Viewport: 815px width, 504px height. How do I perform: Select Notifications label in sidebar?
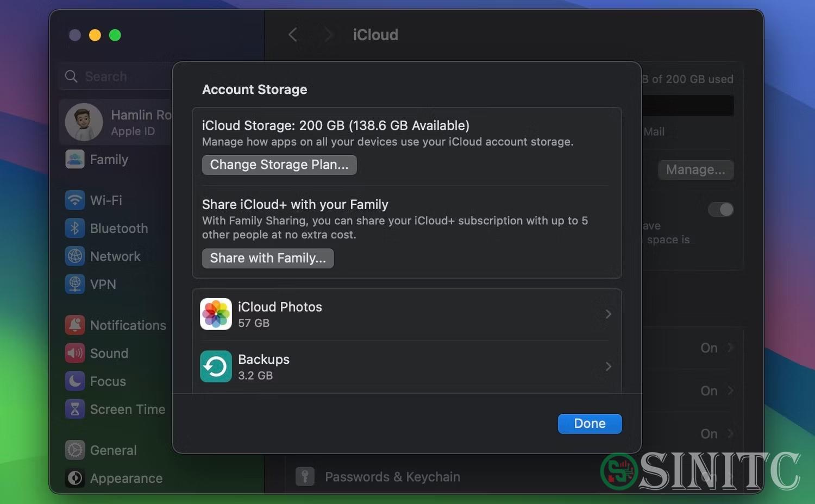click(x=128, y=325)
